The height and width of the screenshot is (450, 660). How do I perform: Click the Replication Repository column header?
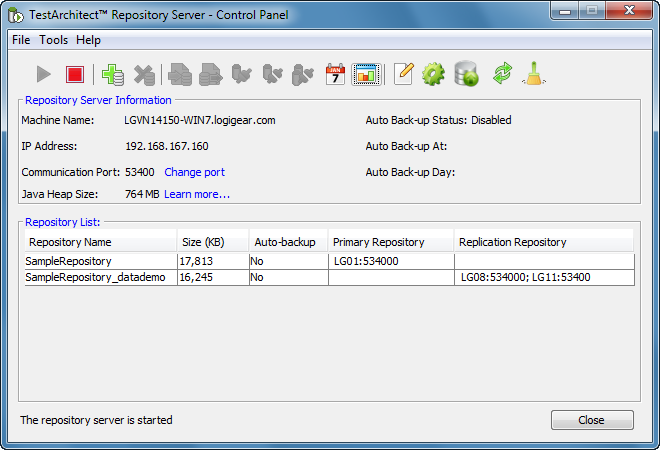(x=544, y=242)
